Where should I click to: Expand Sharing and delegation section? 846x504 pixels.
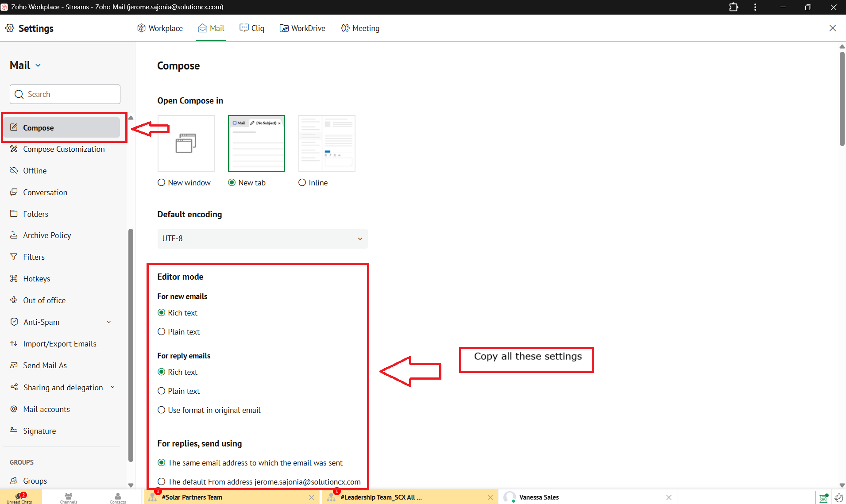[x=112, y=387]
